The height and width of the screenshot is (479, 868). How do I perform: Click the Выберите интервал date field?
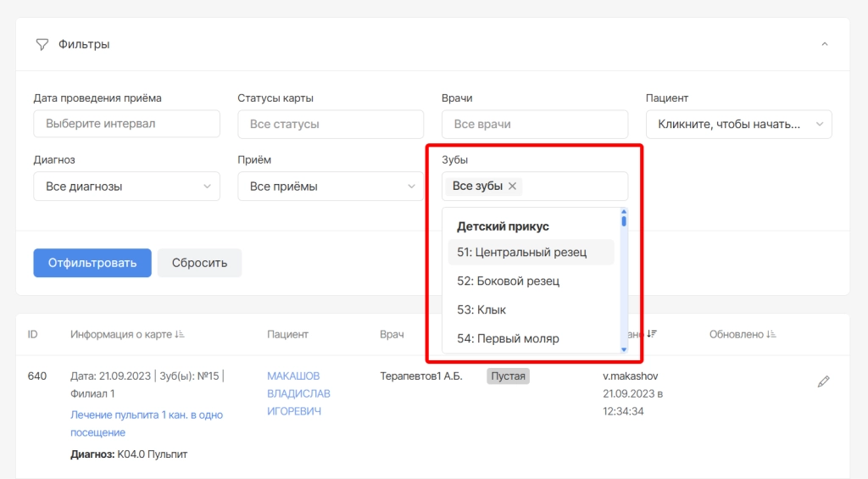coord(127,124)
